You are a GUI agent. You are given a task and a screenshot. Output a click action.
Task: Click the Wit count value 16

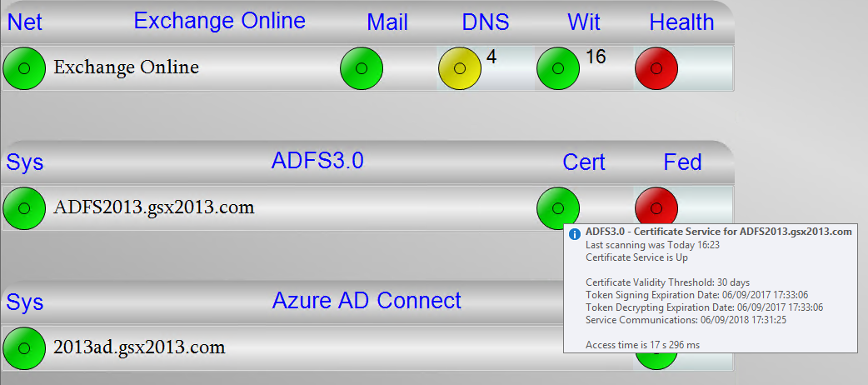click(x=596, y=57)
